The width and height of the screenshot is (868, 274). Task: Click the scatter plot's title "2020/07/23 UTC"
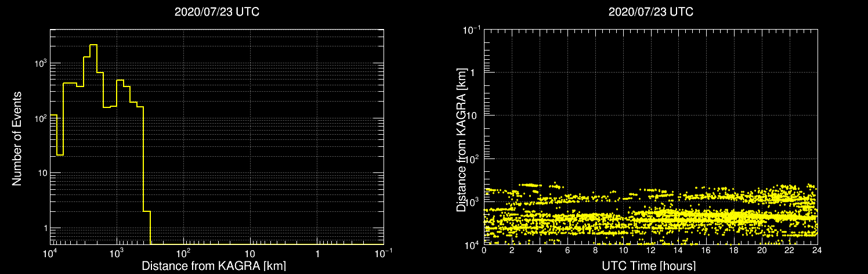650,12
